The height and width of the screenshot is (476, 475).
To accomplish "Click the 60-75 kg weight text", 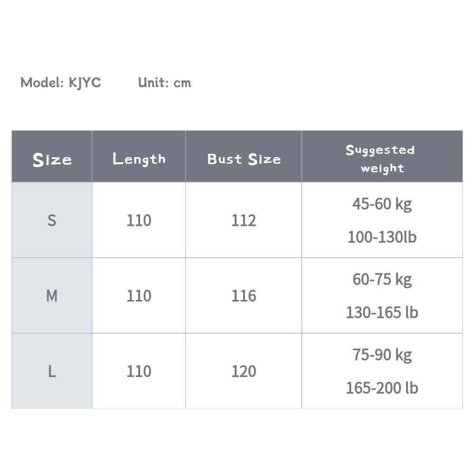I will [x=382, y=280].
